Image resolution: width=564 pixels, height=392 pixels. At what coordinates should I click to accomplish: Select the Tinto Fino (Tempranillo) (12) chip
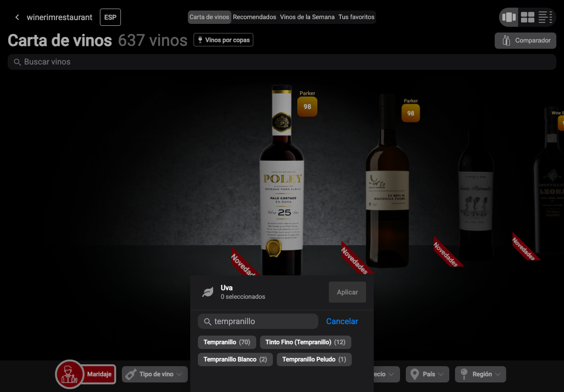click(x=305, y=342)
